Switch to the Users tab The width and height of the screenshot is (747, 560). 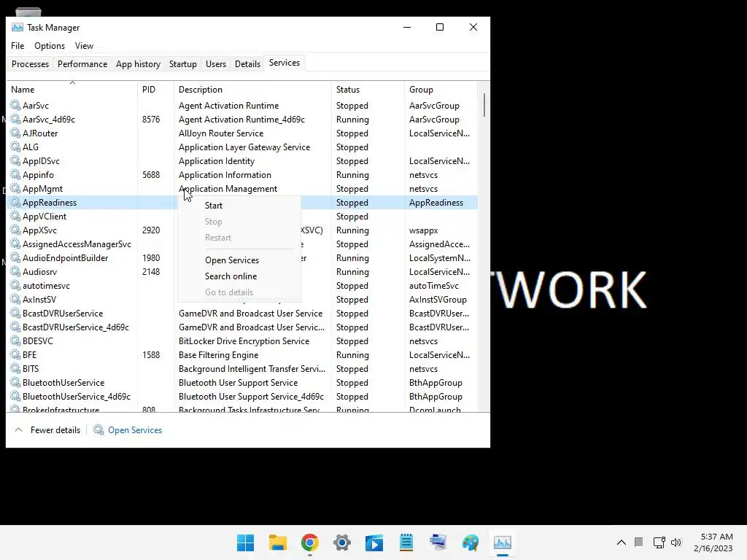click(216, 64)
